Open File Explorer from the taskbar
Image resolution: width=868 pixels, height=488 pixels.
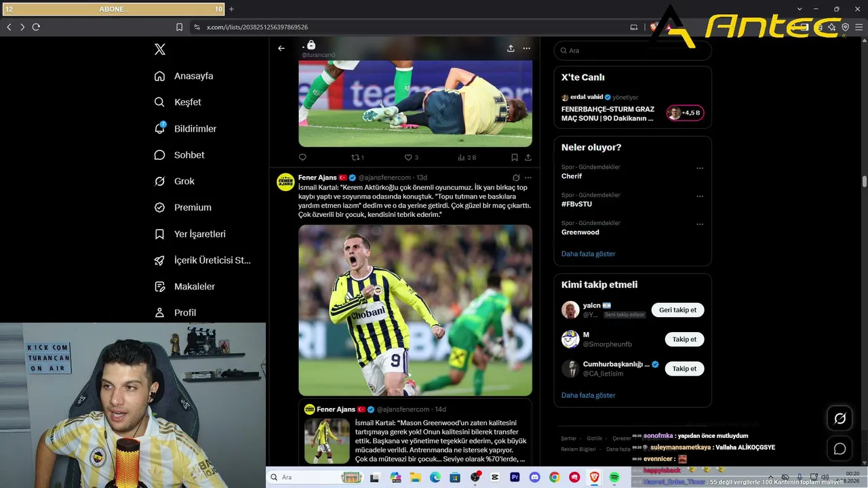(x=416, y=477)
